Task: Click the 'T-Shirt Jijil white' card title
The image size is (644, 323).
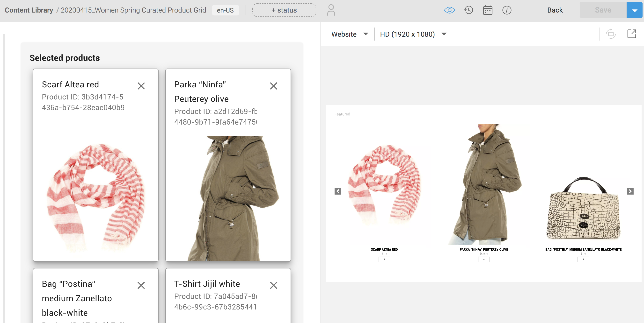Action: pos(207,284)
